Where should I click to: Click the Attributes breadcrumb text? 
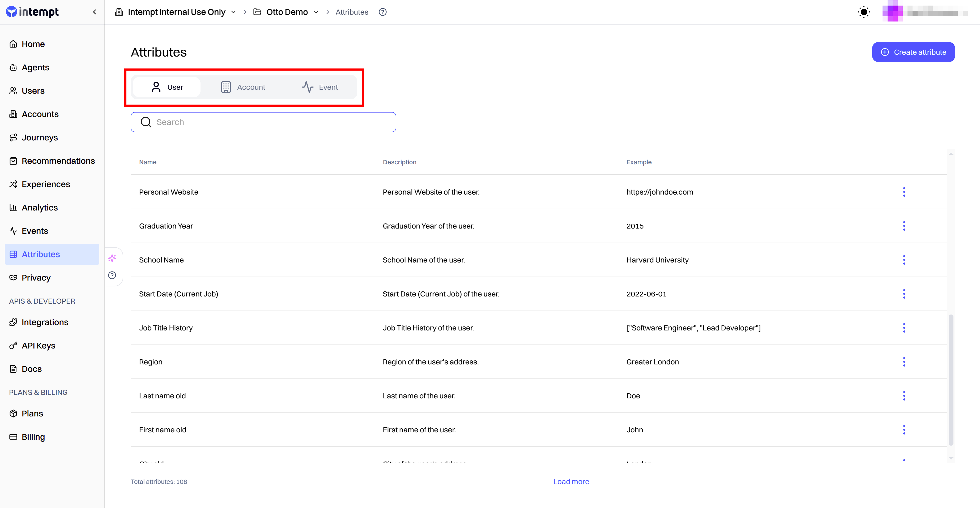pyautogui.click(x=352, y=12)
